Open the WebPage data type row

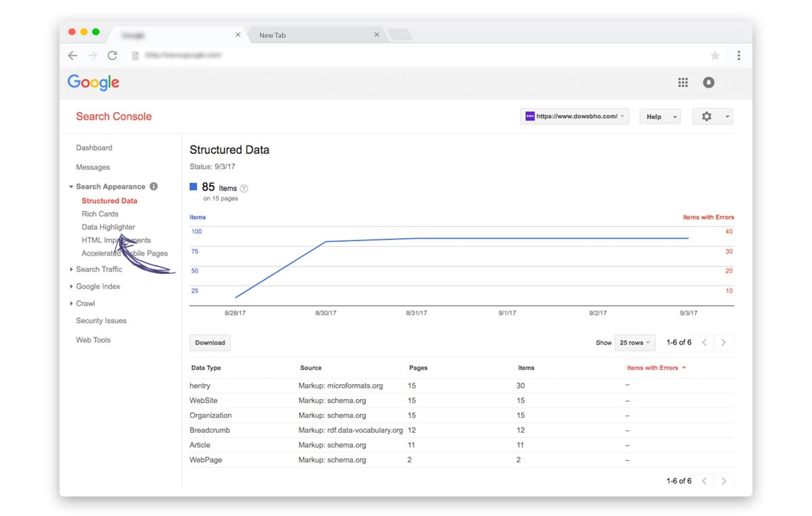(461, 460)
